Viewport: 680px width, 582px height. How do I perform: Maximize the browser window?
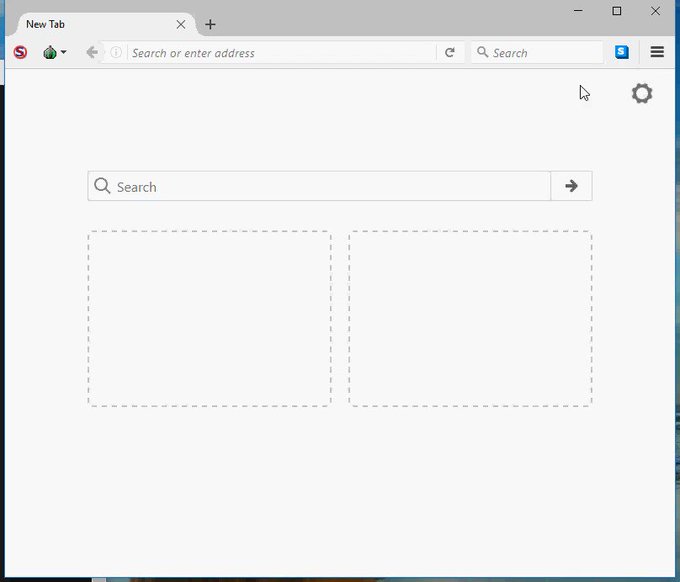point(617,11)
